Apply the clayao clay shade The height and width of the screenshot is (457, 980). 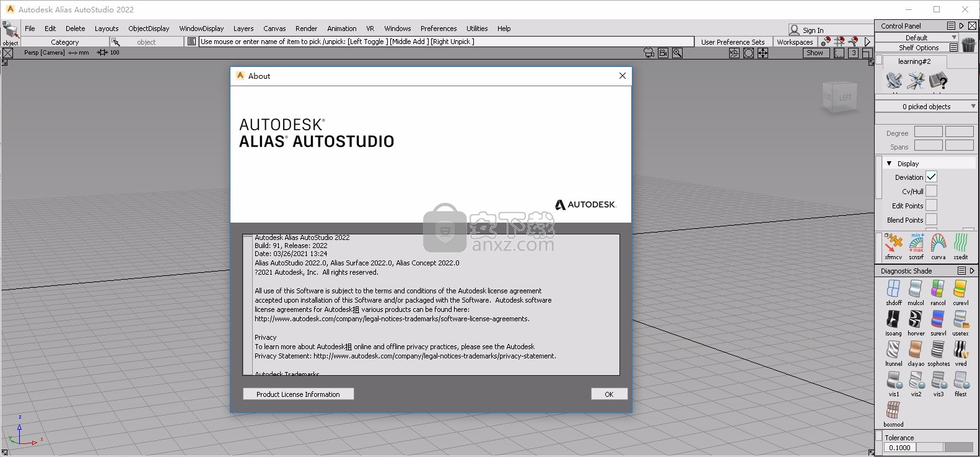coord(916,350)
